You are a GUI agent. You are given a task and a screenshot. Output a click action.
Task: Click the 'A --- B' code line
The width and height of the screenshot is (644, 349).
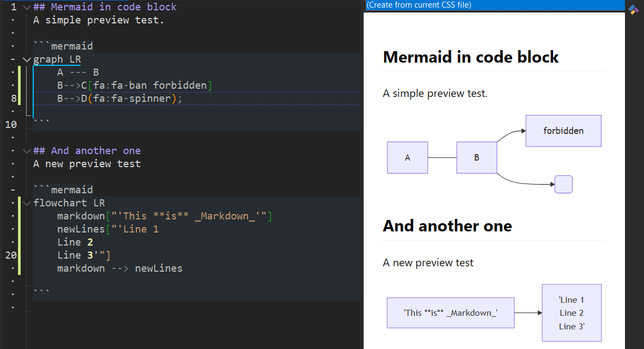[78, 72]
